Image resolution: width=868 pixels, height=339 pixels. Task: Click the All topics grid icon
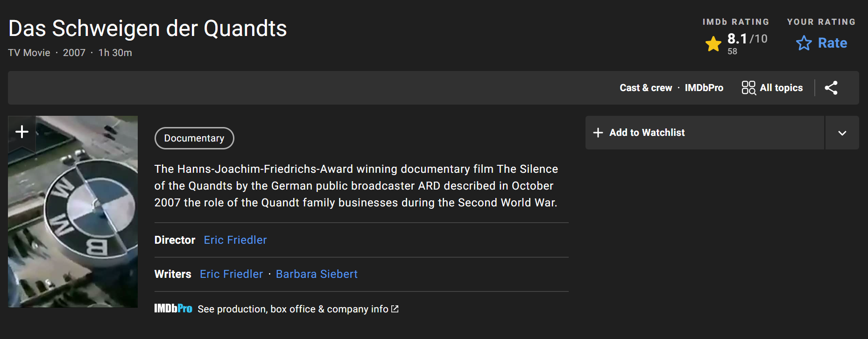(748, 88)
